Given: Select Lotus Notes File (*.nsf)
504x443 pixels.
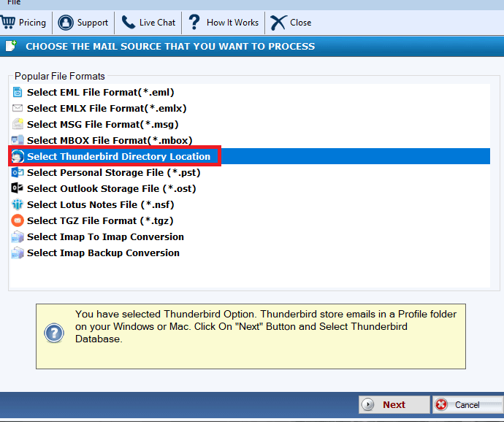Looking at the screenshot, I should 100,204.
